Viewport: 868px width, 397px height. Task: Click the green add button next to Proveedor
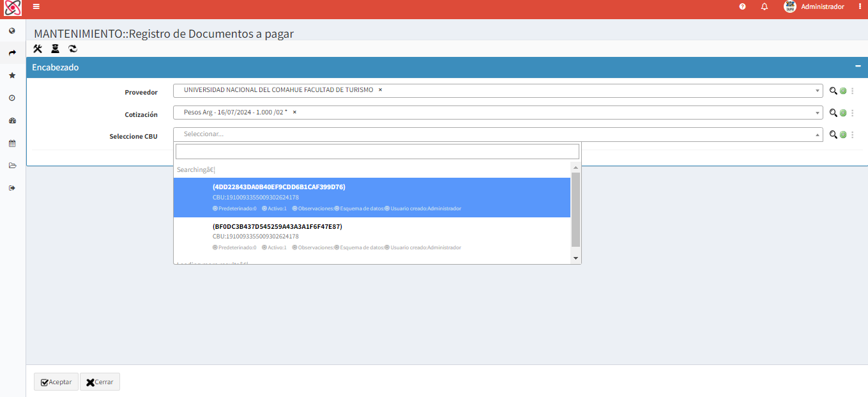[843, 91]
